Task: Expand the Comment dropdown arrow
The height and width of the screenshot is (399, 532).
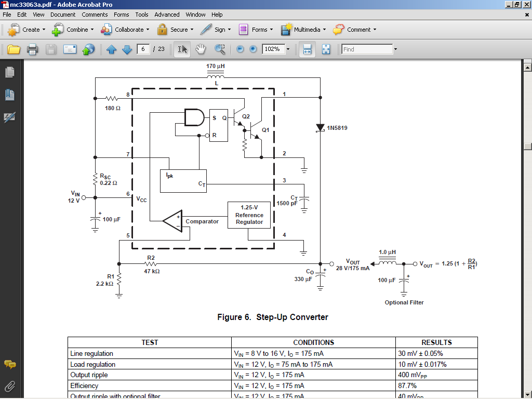Action: coord(375,30)
